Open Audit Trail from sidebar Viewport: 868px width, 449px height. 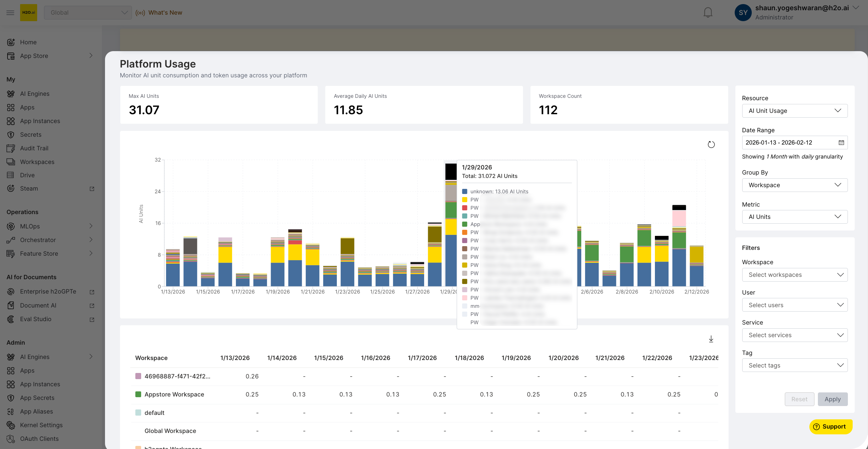tap(34, 148)
